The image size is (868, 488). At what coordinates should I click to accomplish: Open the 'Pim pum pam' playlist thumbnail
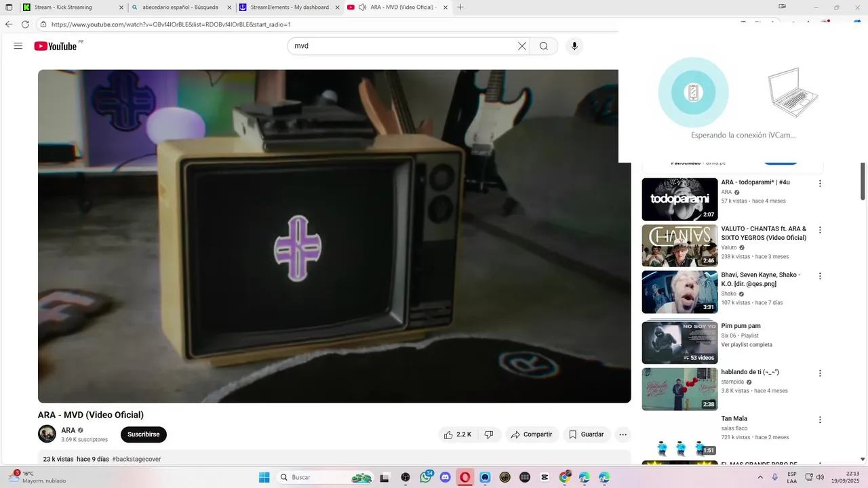pos(679,342)
